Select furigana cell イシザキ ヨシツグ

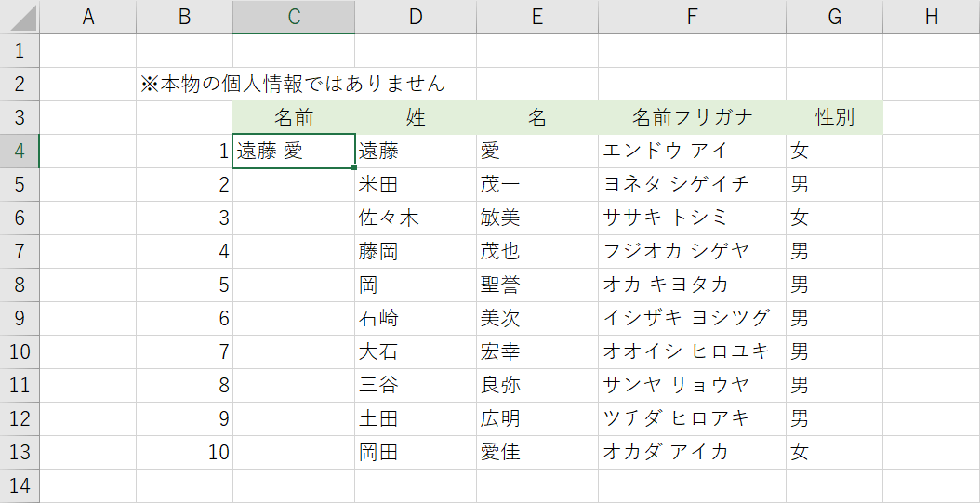pyautogui.click(x=693, y=319)
